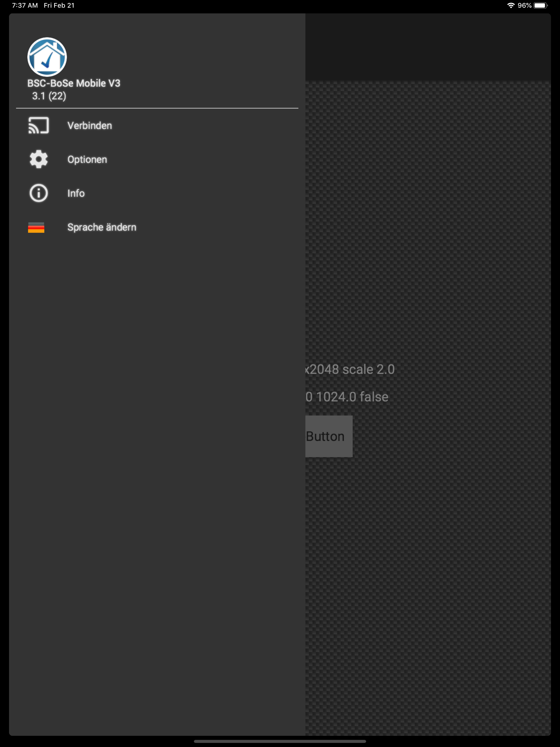Click the cast icon beside Verbinden
This screenshot has height=747, width=560.
tap(39, 126)
